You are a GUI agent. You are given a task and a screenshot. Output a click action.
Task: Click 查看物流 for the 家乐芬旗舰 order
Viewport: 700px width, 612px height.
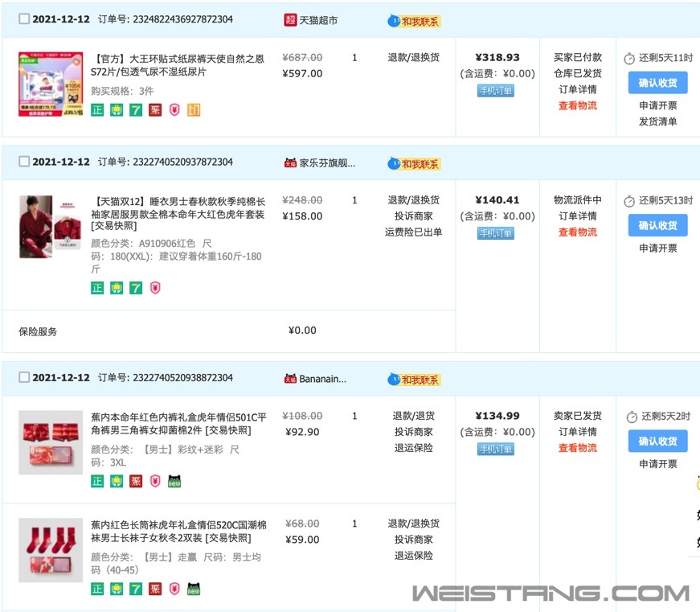[578, 232]
